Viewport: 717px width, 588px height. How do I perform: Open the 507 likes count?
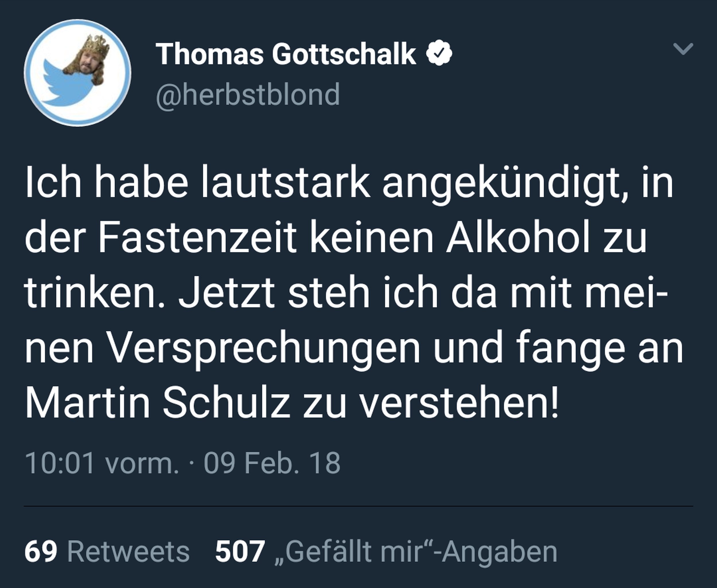coord(240,552)
